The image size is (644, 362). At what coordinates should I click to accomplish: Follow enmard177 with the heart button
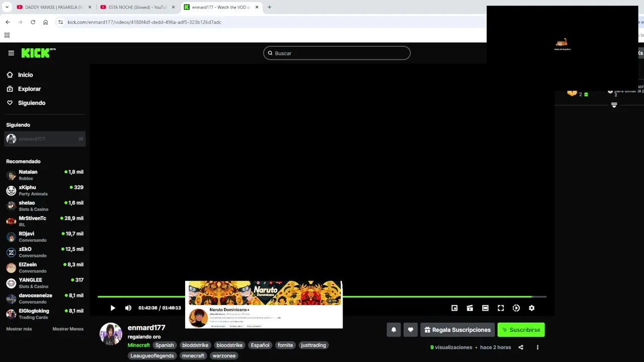click(x=411, y=330)
